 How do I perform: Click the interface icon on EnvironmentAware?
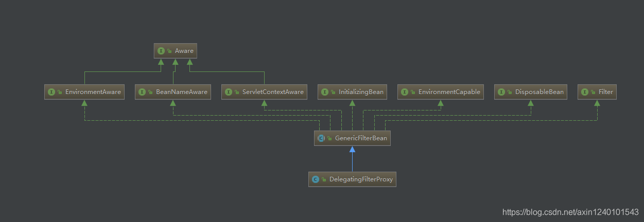click(51, 92)
